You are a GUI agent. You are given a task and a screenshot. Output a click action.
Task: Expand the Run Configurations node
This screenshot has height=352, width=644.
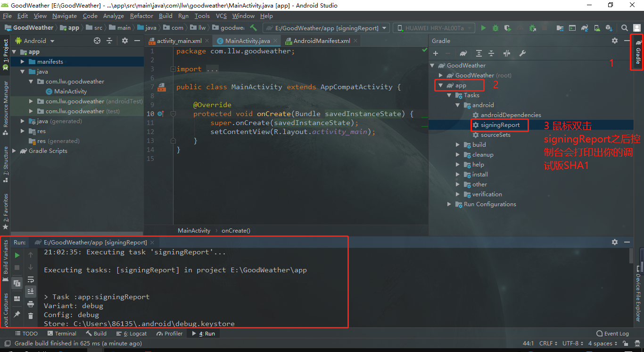point(449,204)
